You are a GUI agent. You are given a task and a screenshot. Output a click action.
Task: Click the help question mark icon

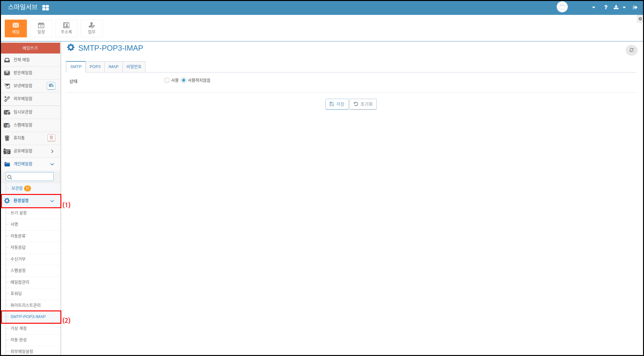tap(606, 7)
